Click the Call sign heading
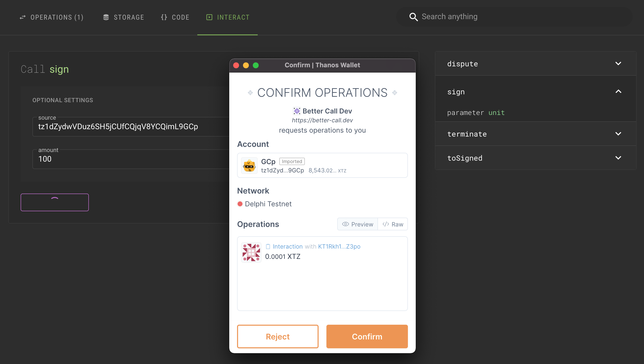This screenshot has height=364, width=644. coord(45,69)
